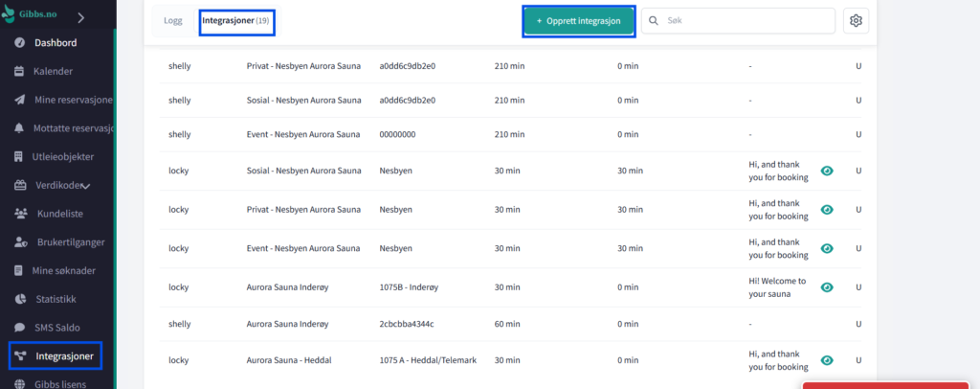Click the nodes icon for Integrasjoner
This screenshot has width=980, height=389.
pyautogui.click(x=21, y=356)
